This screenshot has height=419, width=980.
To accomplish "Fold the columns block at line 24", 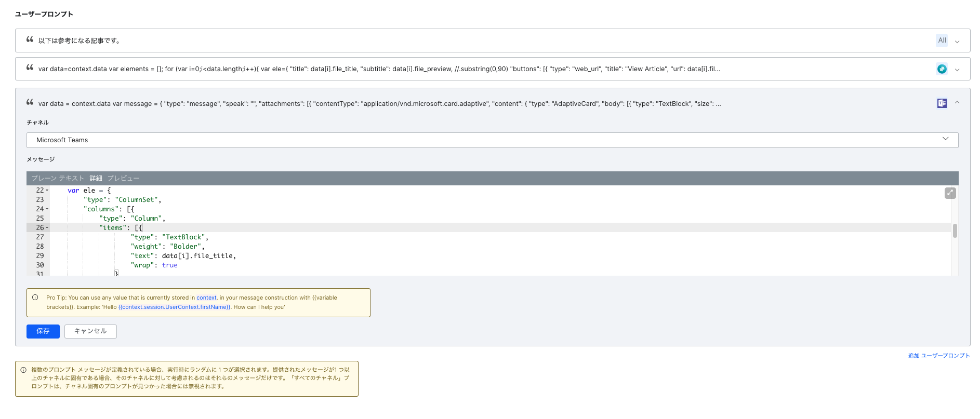I will 47,209.
